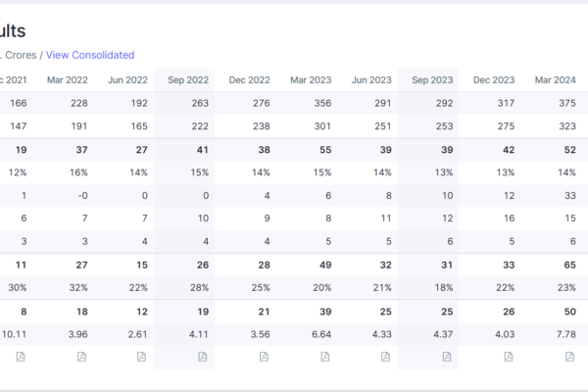588x392 pixels.
Task: Click the bold value 21 under Dec 2022
Action: tap(264, 312)
